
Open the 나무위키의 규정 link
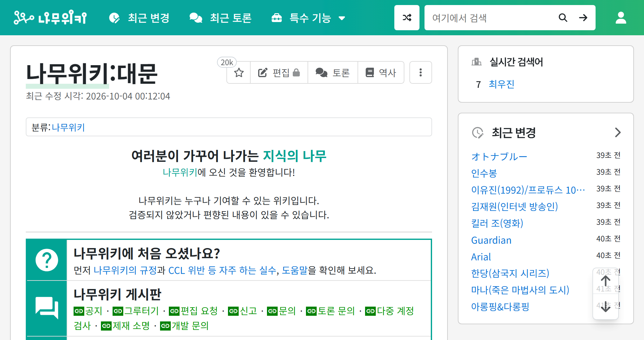tap(125, 270)
